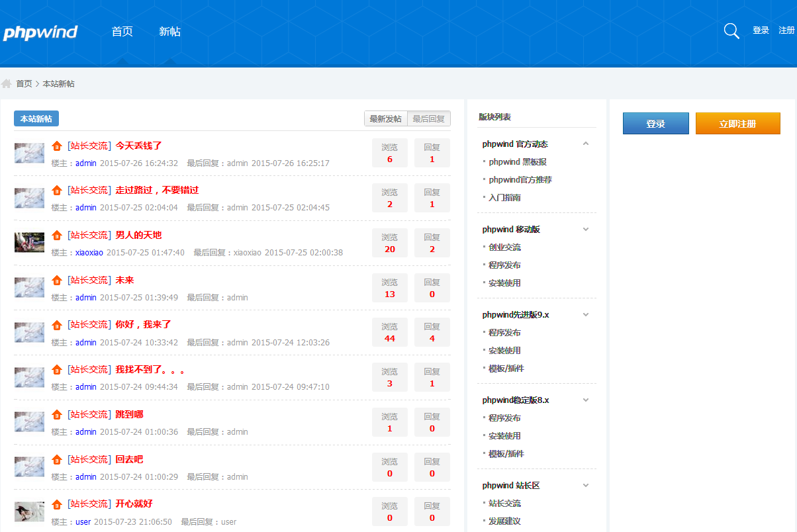797x532 pixels.
Task: Click the home icon in breadcrumb
Action: coord(7,84)
